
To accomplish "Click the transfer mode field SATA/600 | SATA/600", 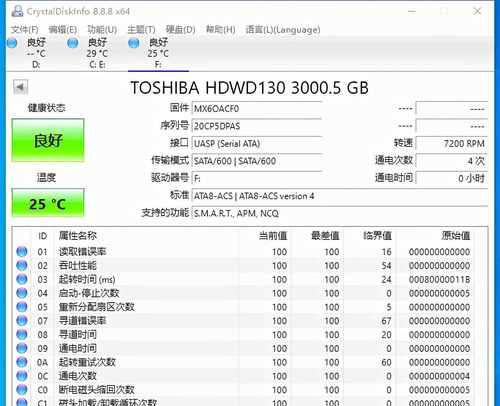I will pyautogui.click(x=257, y=161).
